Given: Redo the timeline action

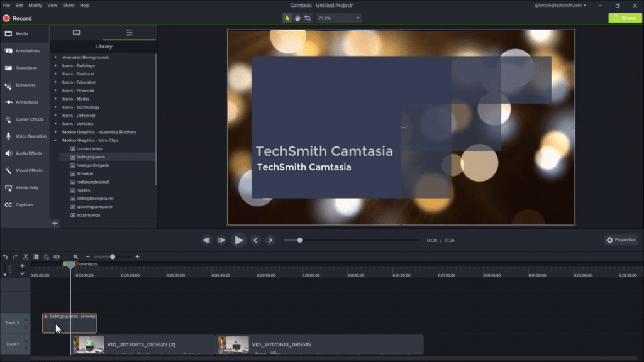Looking at the screenshot, I should coord(15,257).
